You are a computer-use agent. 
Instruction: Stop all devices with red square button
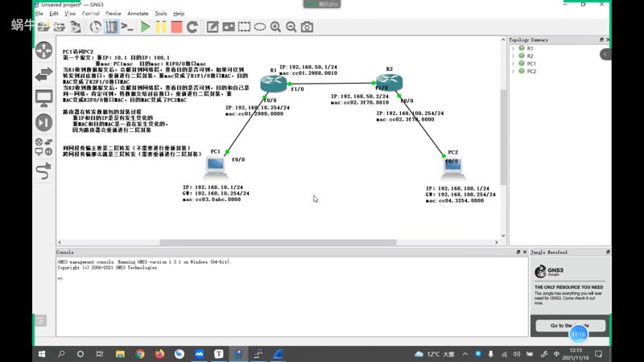tap(176, 27)
